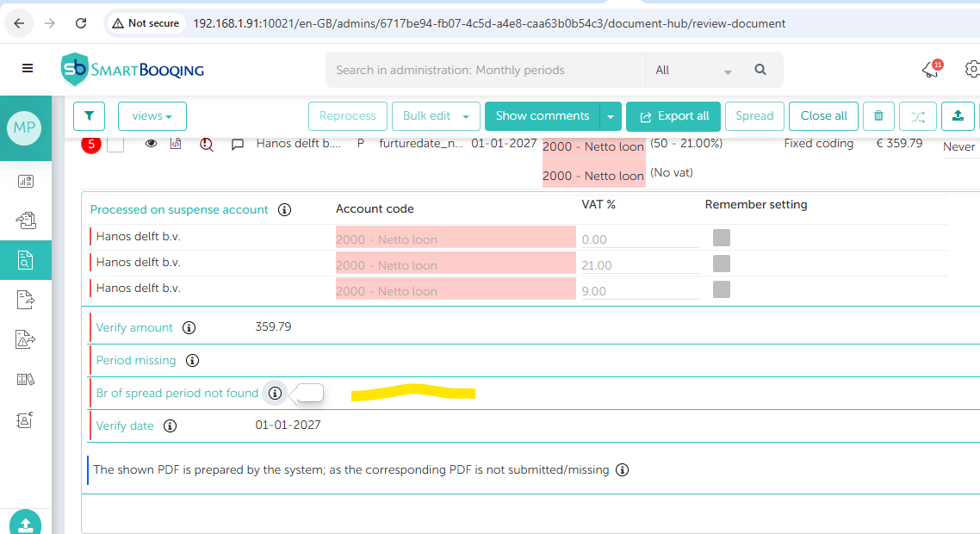Image resolution: width=980 pixels, height=534 pixels.
Task: Click the shuffle arrows icon button
Action: click(x=917, y=116)
